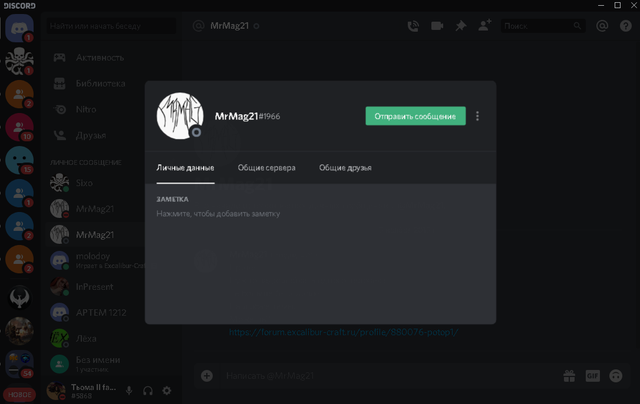Open the winged emblem server icon
Viewport: 640px width, 404px height.
point(19,297)
